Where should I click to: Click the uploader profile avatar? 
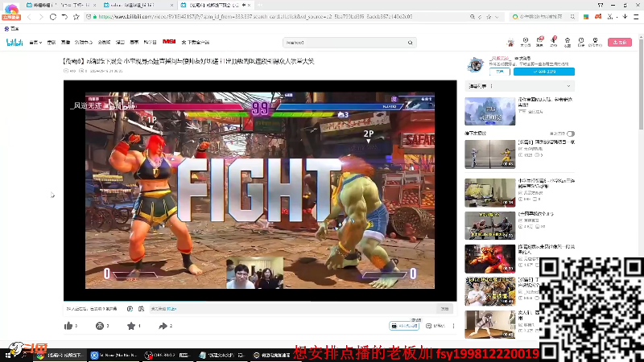[x=476, y=65]
